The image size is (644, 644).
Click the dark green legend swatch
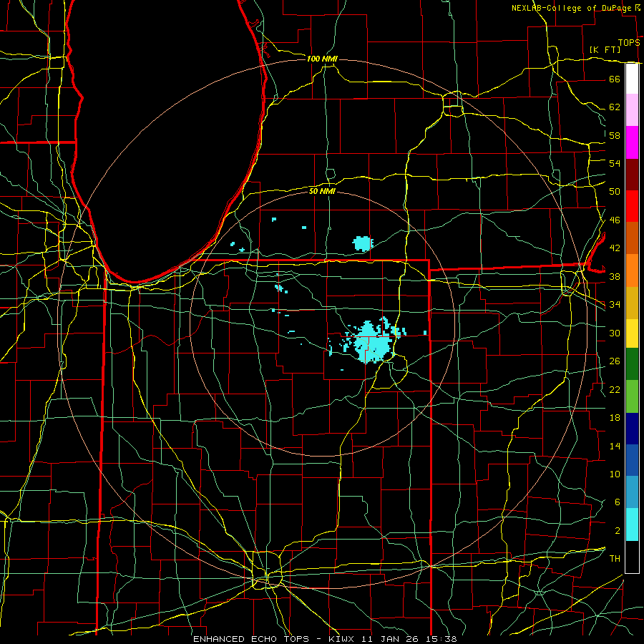pyautogui.click(x=632, y=364)
